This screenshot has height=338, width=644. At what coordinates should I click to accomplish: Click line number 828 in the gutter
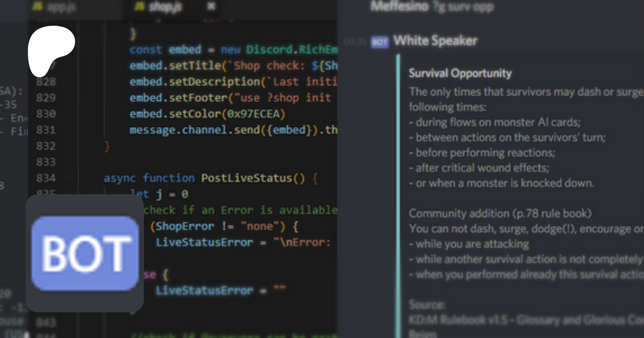[x=46, y=82]
